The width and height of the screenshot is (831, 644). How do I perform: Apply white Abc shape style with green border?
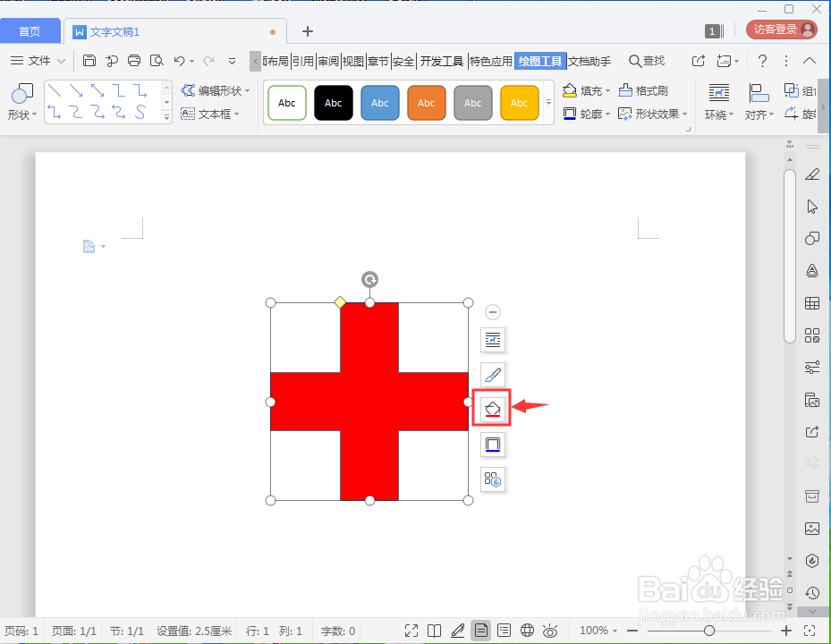point(287,103)
